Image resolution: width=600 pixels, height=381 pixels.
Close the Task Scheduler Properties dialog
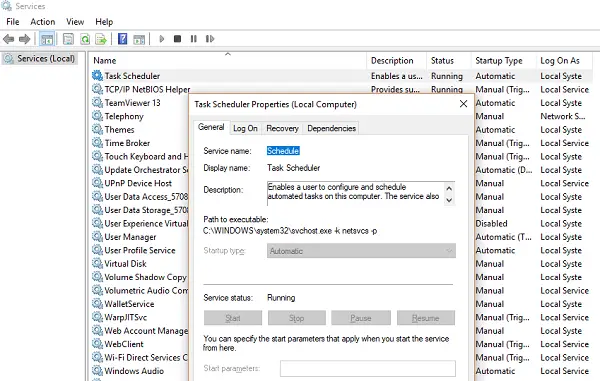[463, 104]
